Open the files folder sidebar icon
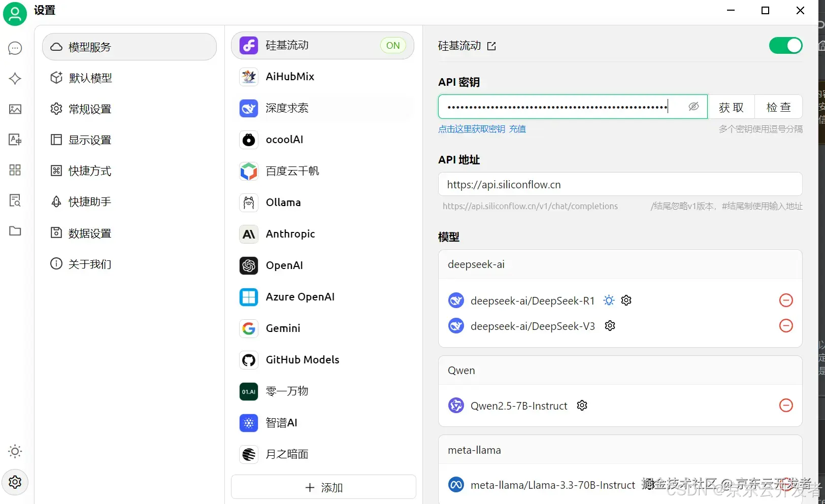Screen dimensions: 825x504 [15, 231]
